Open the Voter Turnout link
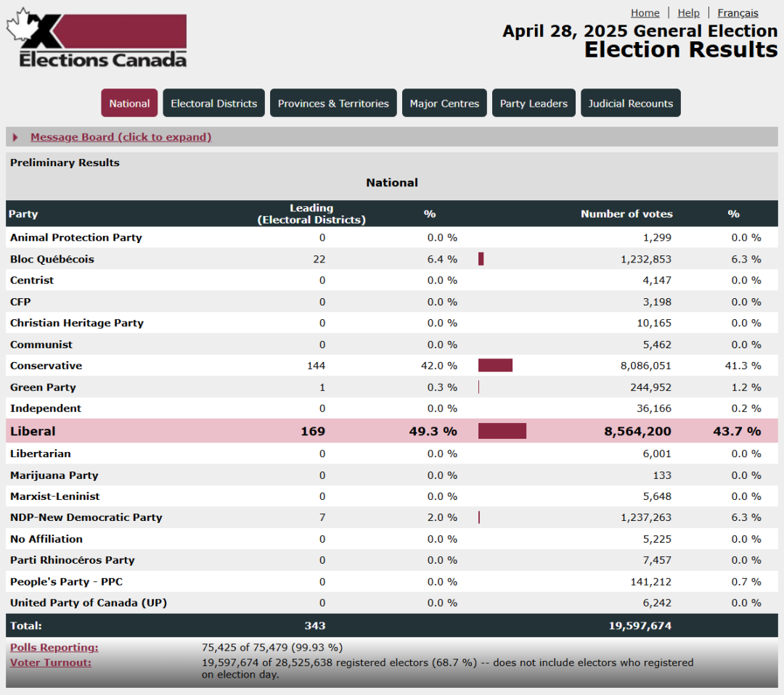 pos(51,662)
